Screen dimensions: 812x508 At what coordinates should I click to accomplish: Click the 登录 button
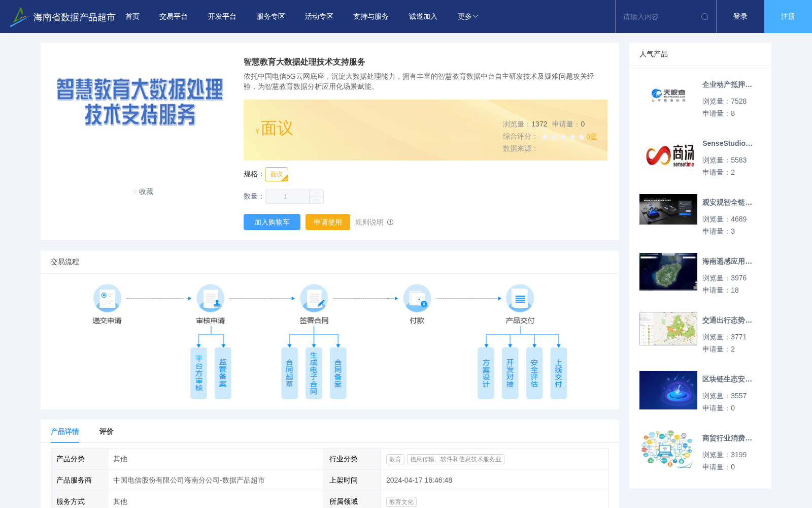tap(740, 17)
